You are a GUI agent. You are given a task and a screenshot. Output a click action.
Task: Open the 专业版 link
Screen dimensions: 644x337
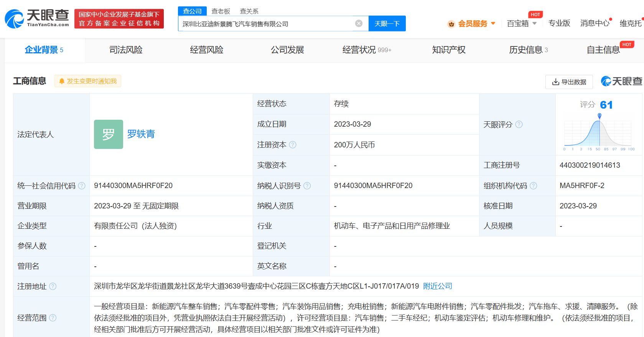559,23
